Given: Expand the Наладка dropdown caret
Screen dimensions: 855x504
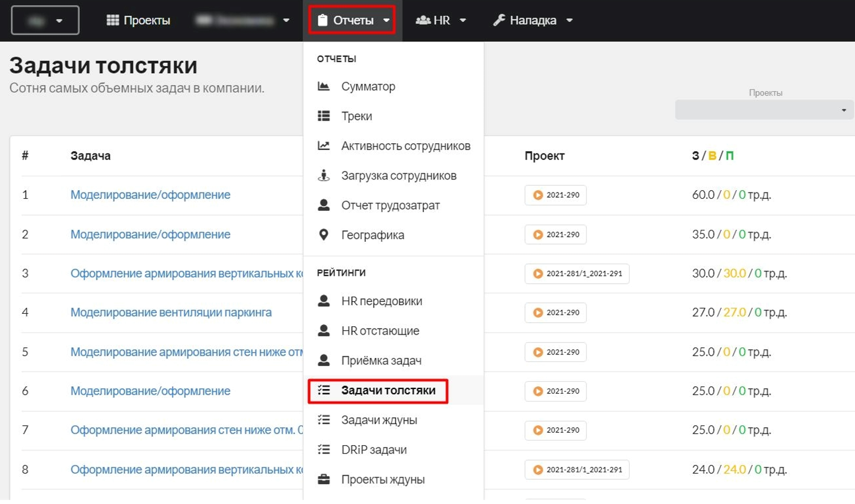Looking at the screenshot, I should [x=570, y=20].
